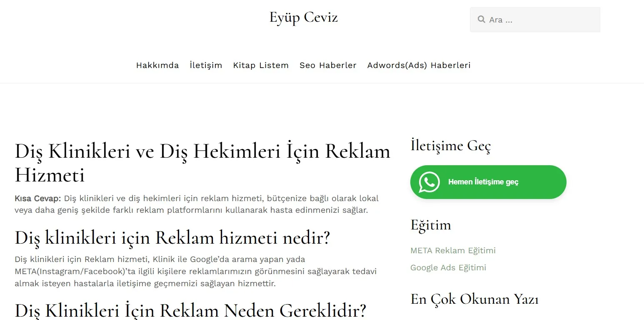
Task: Focus the Ara search field
Action: click(535, 20)
